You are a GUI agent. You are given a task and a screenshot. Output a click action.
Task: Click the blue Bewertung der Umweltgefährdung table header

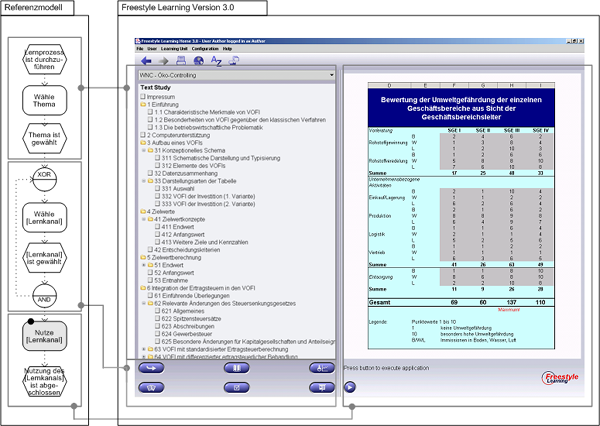click(x=461, y=108)
